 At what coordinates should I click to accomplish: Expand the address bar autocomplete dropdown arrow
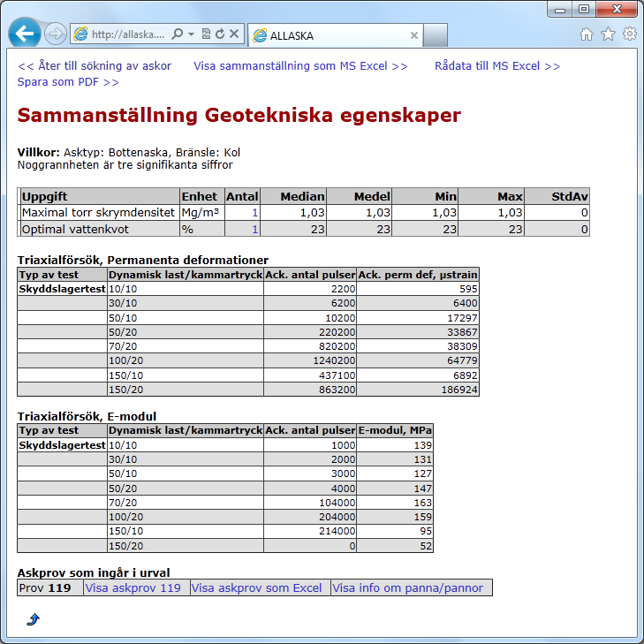pos(191,34)
